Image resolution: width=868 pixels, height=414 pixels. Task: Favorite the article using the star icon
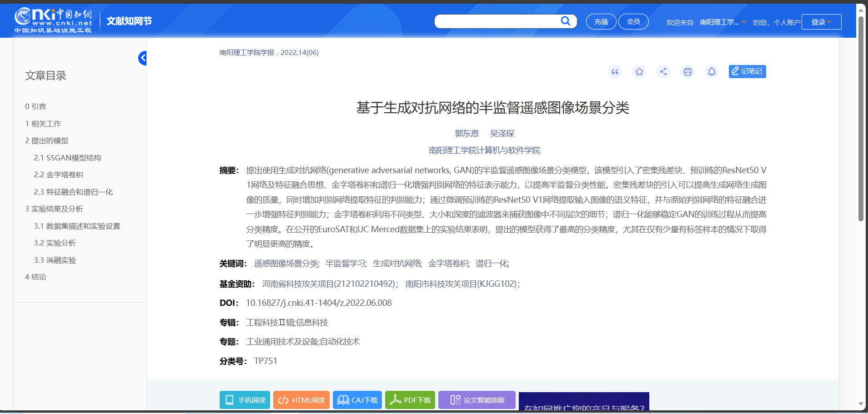[639, 71]
